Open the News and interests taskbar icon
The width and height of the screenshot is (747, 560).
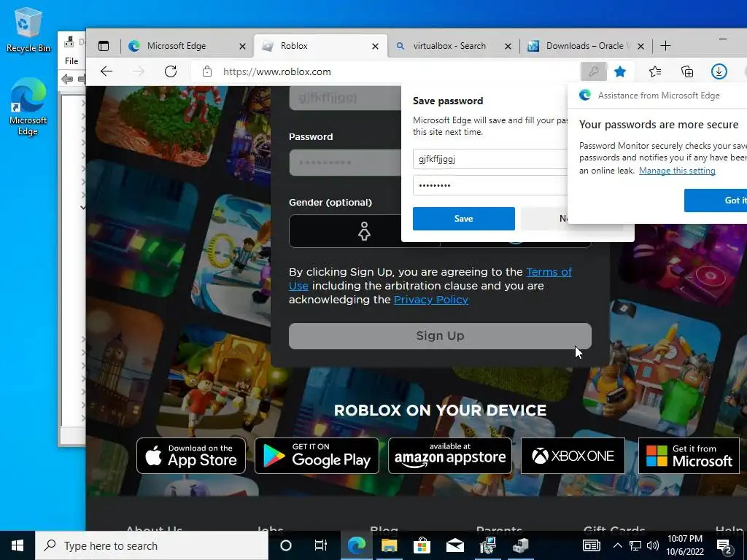tap(591, 545)
